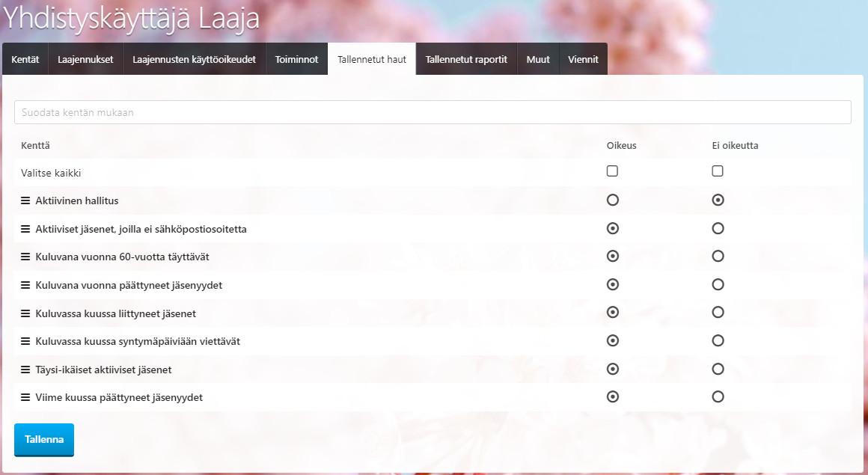Viewport: 868px width, 475px height.
Task: Check the Ei oikeutta select-all checkbox
Action: 718,171
